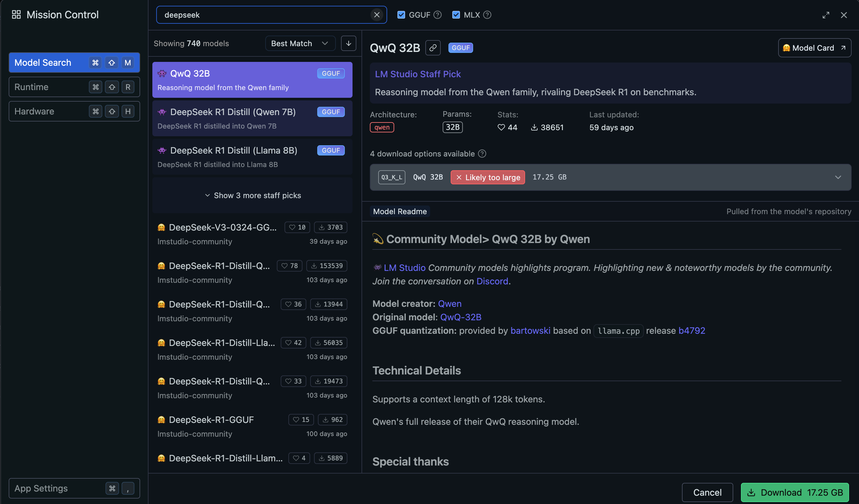Follow the bartowski hyperlink

point(530,331)
